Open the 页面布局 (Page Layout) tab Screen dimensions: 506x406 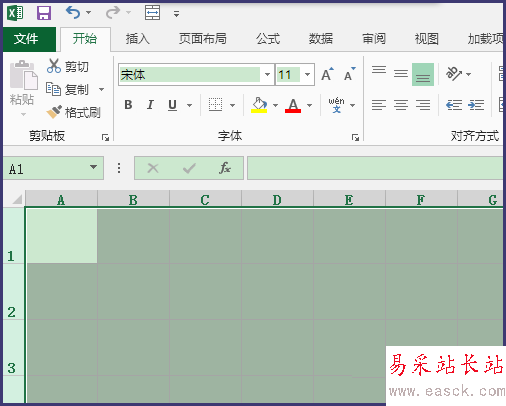(x=203, y=39)
